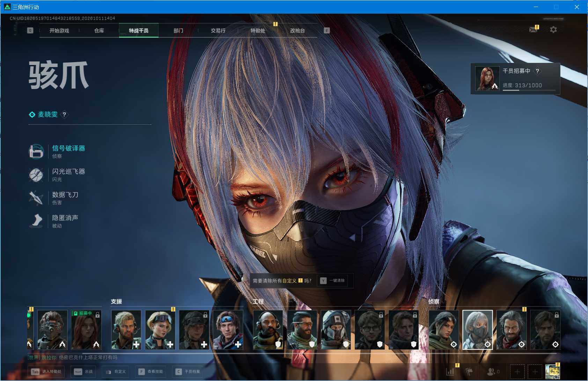Click the question mark beside 麦晓雯

[x=64, y=115]
